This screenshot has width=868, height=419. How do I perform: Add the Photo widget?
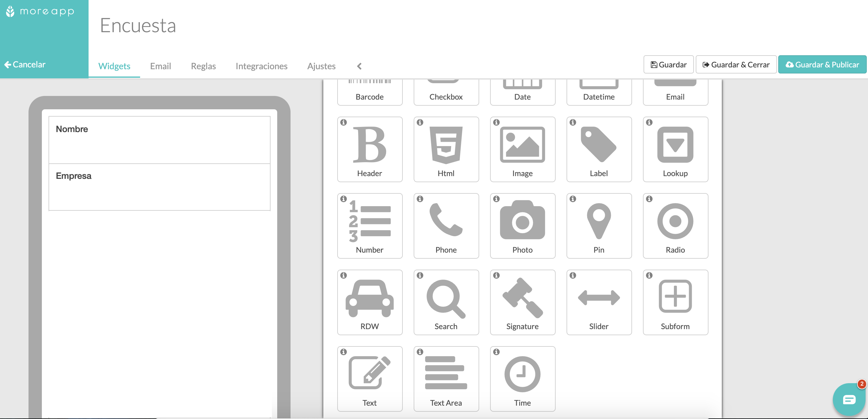pyautogui.click(x=523, y=226)
